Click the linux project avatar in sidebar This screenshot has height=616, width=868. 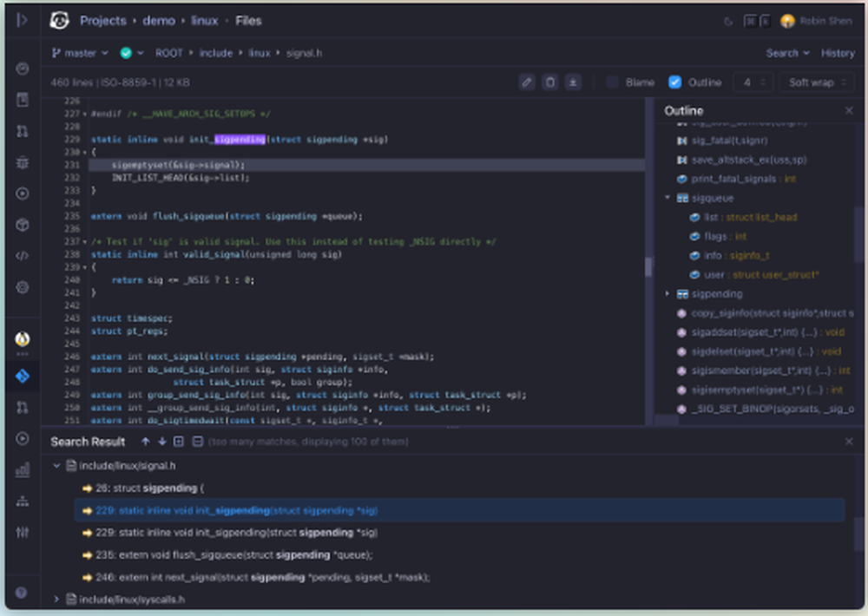pyautogui.click(x=23, y=338)
